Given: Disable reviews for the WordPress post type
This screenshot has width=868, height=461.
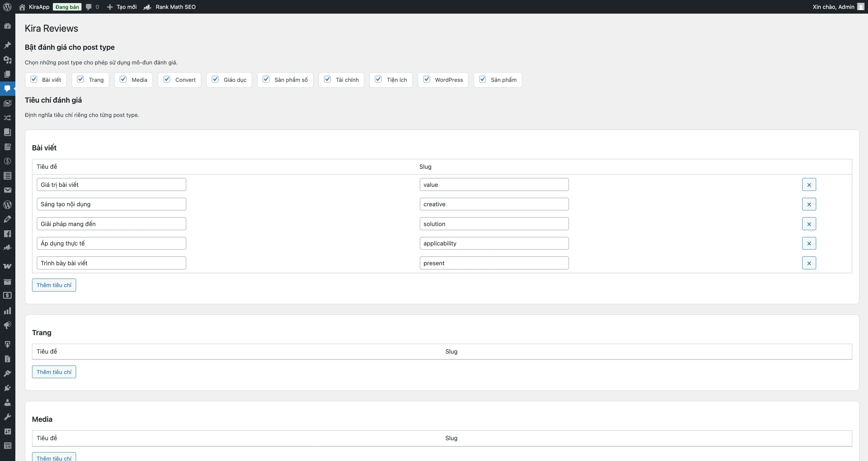Looking at the screenshot, I should point(427,79).
